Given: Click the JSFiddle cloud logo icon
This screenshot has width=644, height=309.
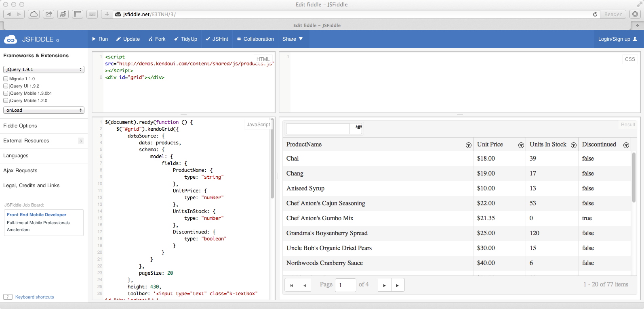Looking at the screenshot, I should pos(11,39).
